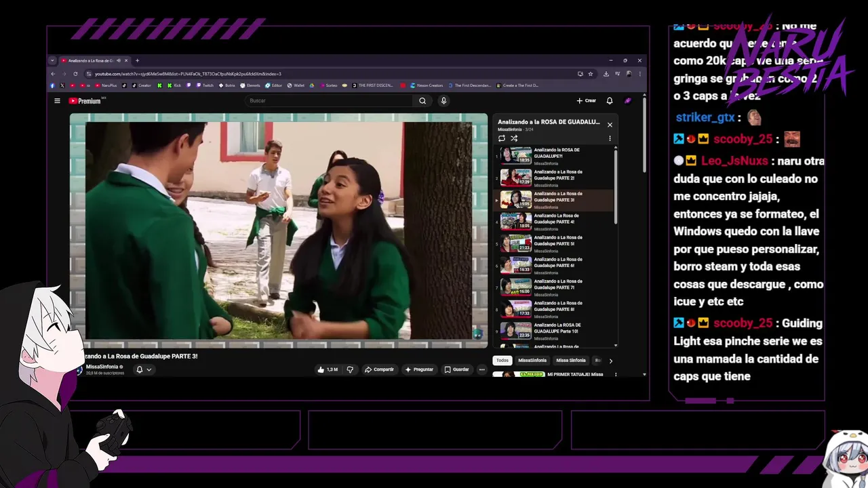This screenshot has height=488, width=868.
Task: Click the browser address bar URL
Action: [x=188, y=74]
